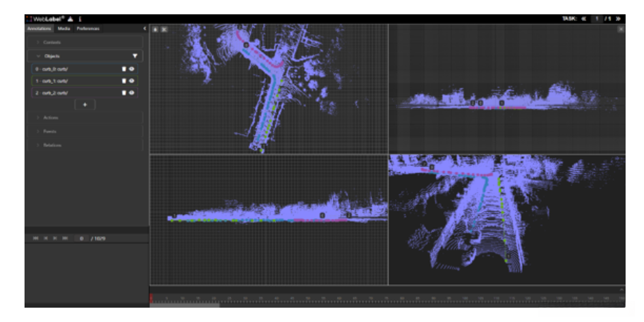Image resolution: width=644 pixels, height=322 pixels.
Task: Switch to the Media tab
Action: tap(63, 29)
